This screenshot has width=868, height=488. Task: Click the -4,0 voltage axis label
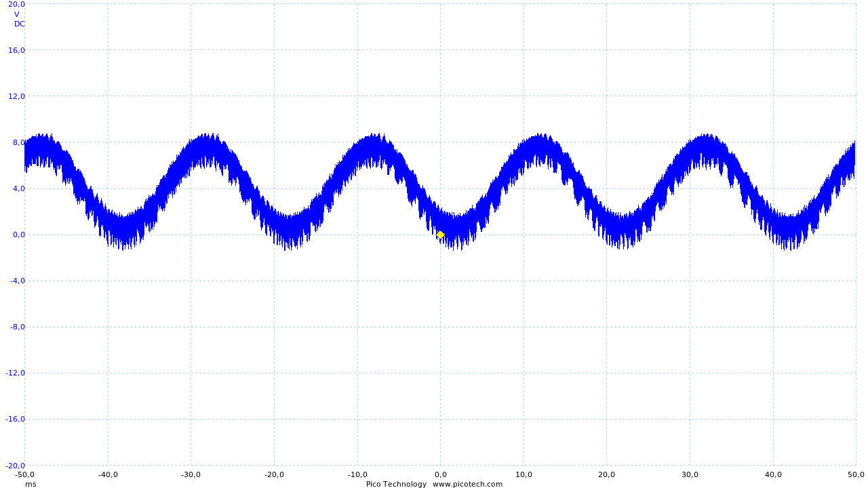[x=16, y=281]
